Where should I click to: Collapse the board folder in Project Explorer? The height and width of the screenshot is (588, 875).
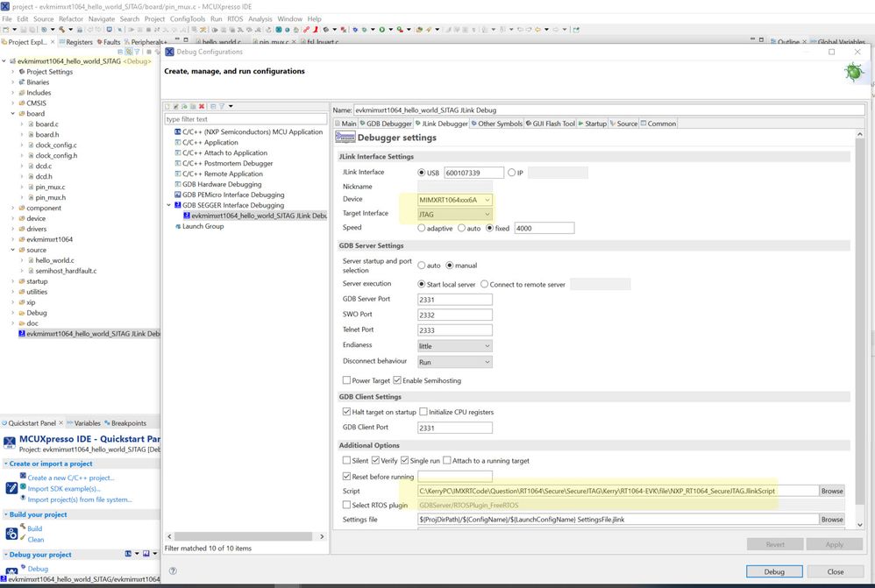(x=13, y=113)
